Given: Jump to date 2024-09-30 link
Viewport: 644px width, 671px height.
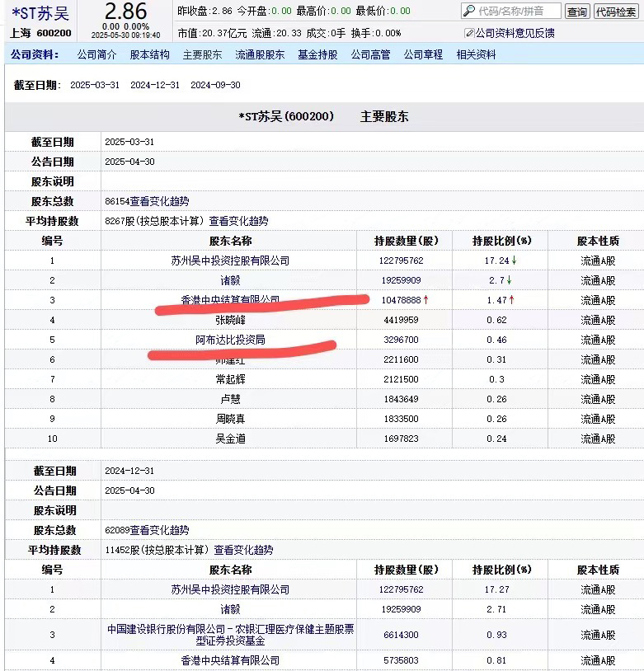Looking at the screenshot, I should tap(215, 85).
